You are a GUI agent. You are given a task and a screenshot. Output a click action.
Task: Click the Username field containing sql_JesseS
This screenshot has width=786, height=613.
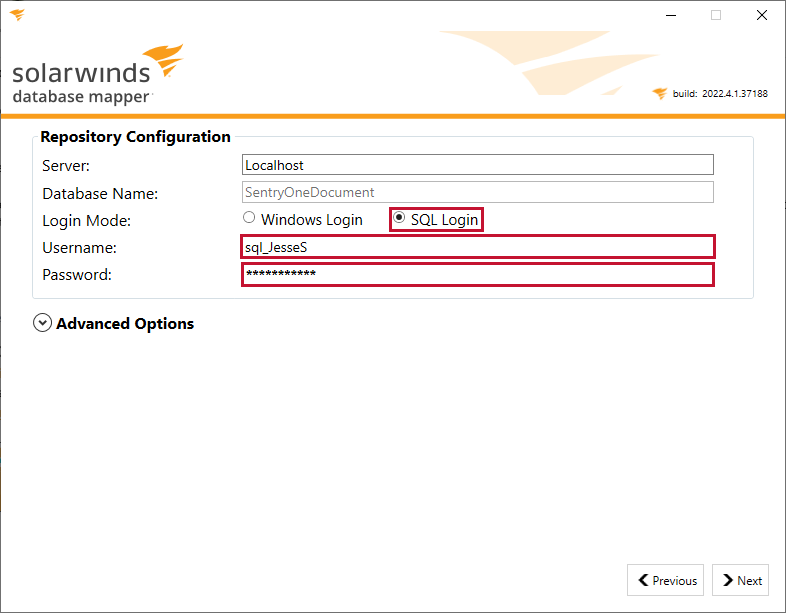click(x=478, y=247)
